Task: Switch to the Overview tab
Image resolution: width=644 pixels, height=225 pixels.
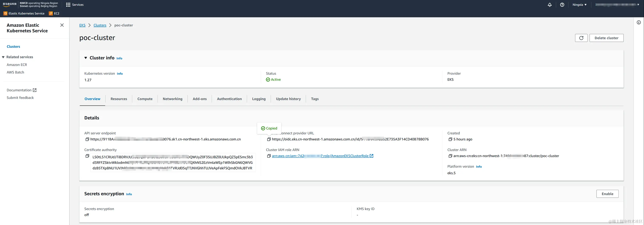Action: coord(92,99)
